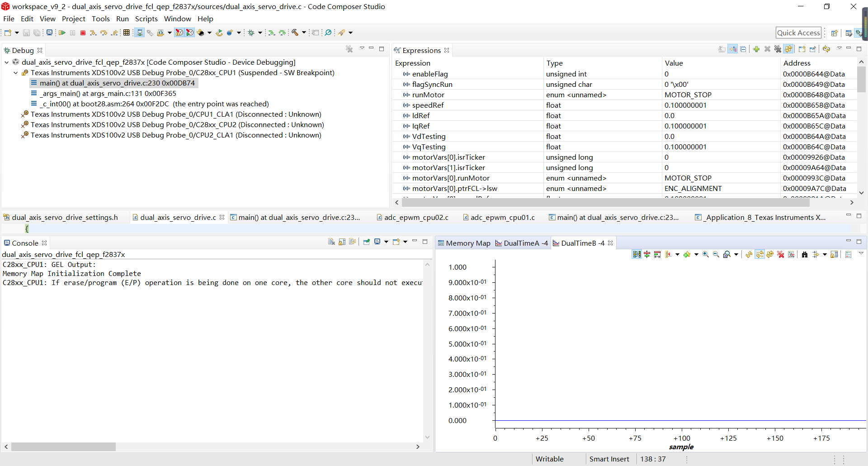Click the green Resume debug button
Screen dimensions: 868x466
click(62, 33)
